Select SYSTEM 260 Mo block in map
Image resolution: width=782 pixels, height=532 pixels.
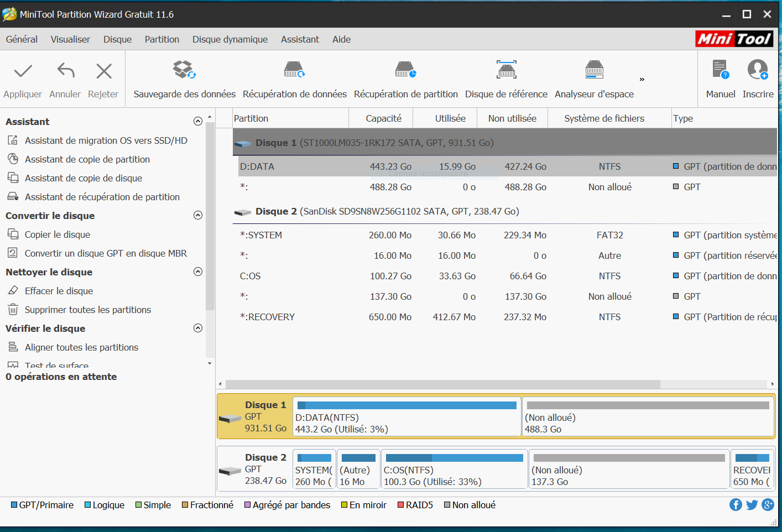pyautogui.click(x=314, y=469)
